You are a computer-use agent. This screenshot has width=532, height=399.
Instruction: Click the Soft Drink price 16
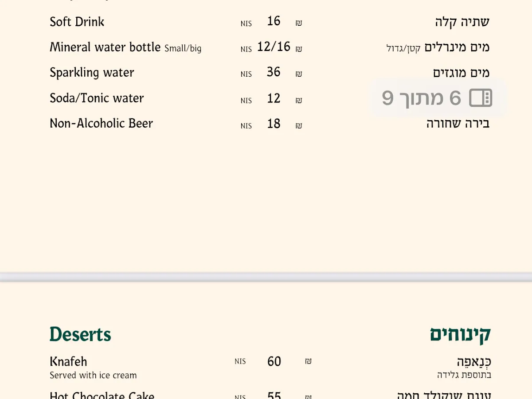(x=274, y=21)
